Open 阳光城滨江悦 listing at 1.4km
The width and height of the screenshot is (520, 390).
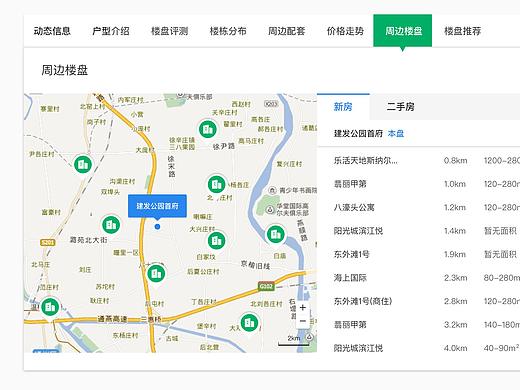coord(358,231)
